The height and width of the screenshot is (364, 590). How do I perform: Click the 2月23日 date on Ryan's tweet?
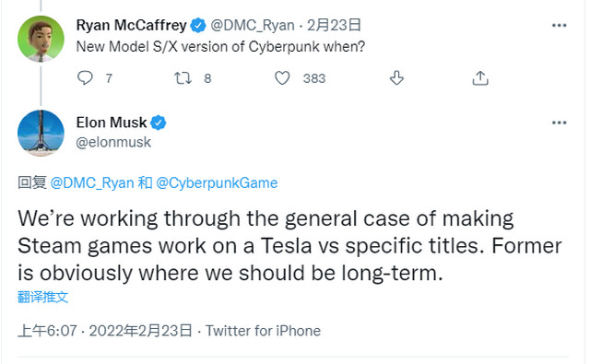tap(334, 25)
